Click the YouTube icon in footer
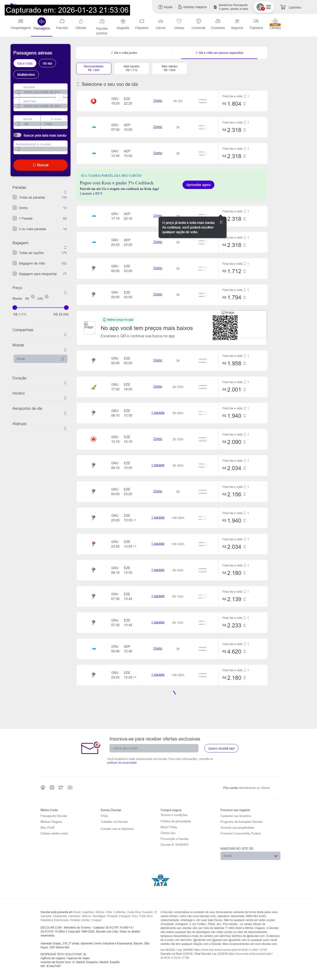Image resolution: width=317 pixels, height=980 pixels. point(70,788)
